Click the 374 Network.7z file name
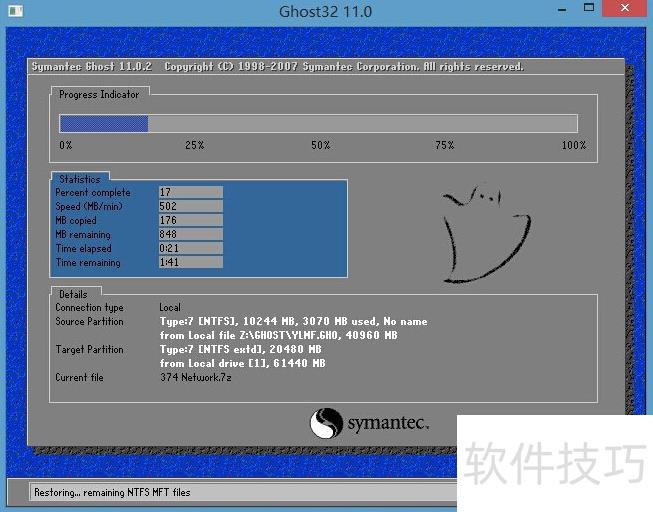653x512 pixels. pyautogui.click(x=196, y=377)
